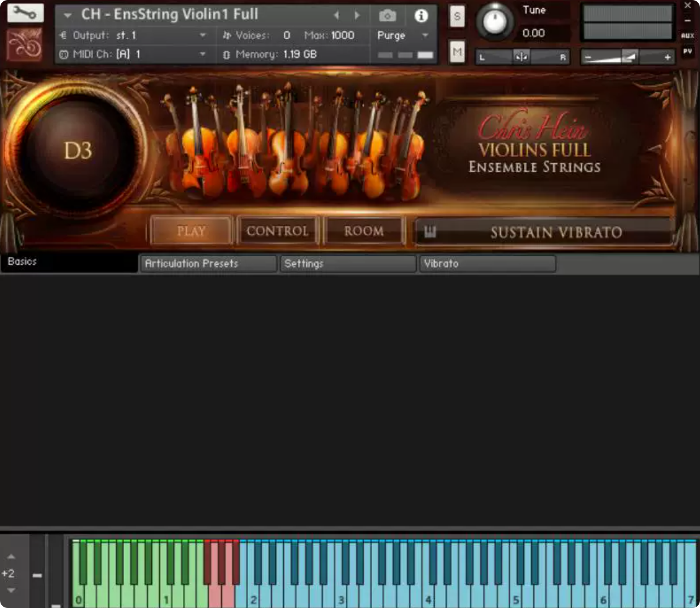Screen dimensions: 700x608
Task: Open the Purge dropdown menu
Action: pyautogui.click(x=402, y=35)
